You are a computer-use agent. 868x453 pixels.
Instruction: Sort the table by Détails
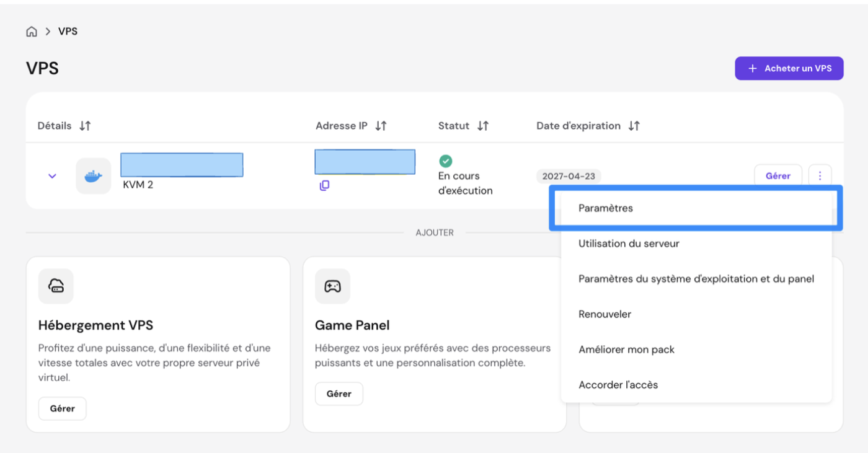click(86, 126)
